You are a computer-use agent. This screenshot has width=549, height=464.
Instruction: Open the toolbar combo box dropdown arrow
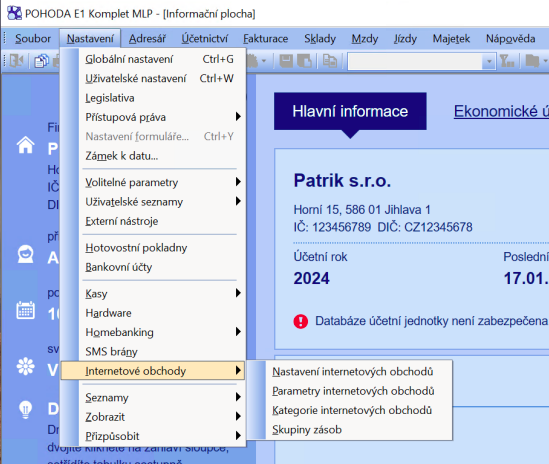click(489, 62)
